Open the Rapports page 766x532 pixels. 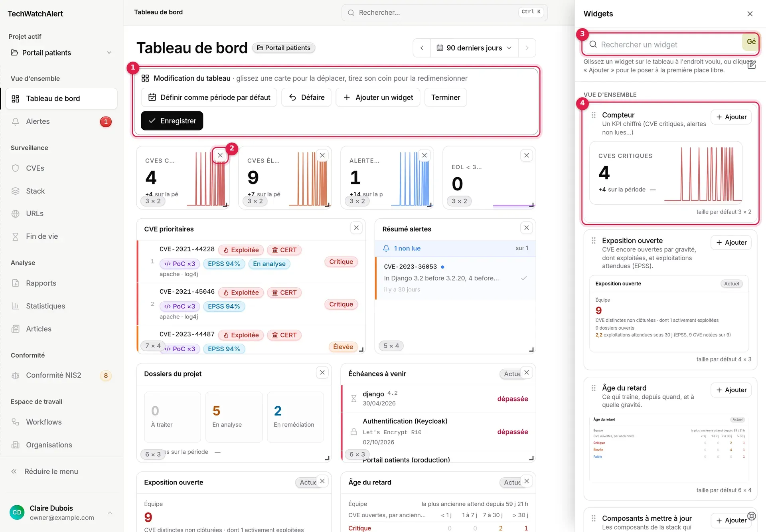click(61, 283)
